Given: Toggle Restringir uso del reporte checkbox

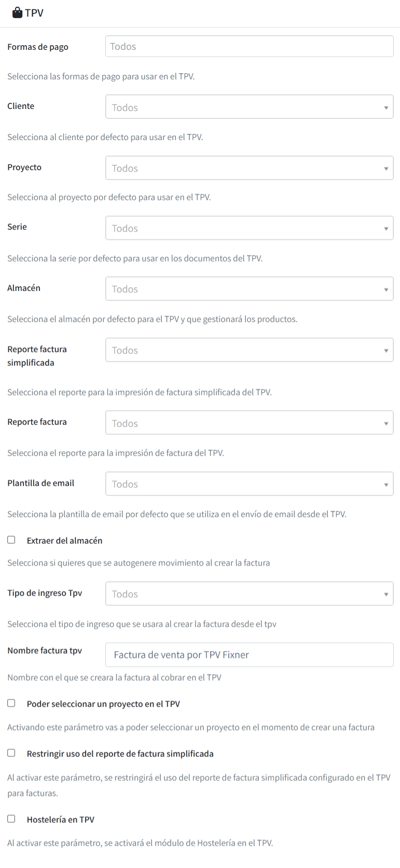Looking at the screenshot, I should [x=11, y=753].
